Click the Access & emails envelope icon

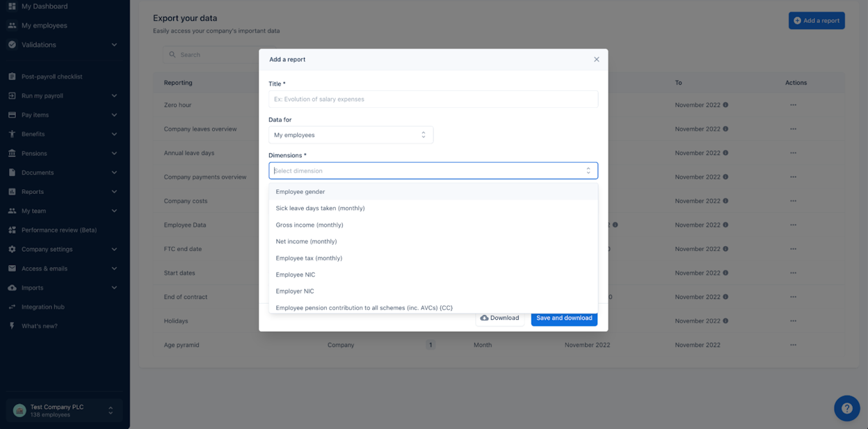pos(12,268)
